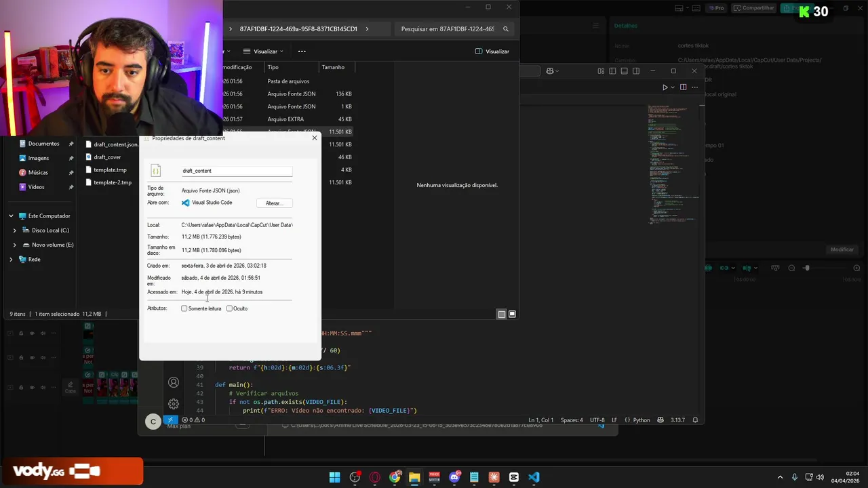Select Python language mode in status bar
Image resolution: width=868 pixels, height=488 pixels.
pos(637,420)
